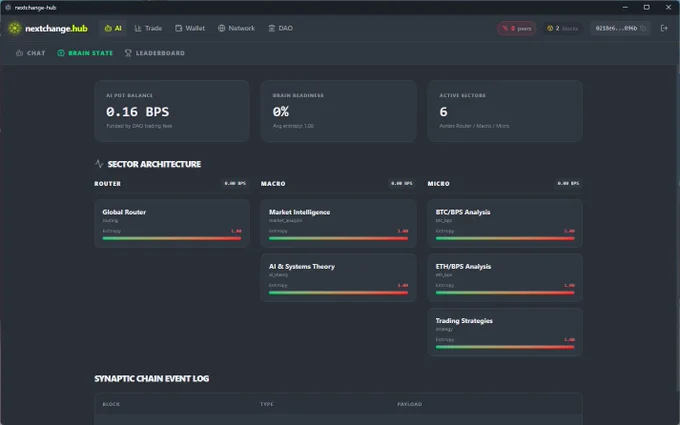Click the AI & Systems Theory entropy bar

[x=338, y=293]
